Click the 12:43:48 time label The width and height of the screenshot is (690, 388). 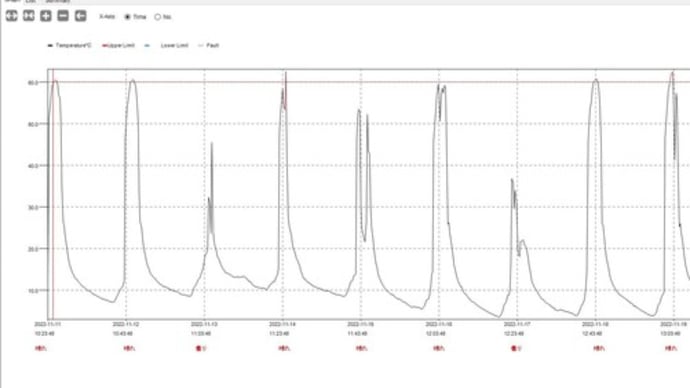(x=592, y=334)
